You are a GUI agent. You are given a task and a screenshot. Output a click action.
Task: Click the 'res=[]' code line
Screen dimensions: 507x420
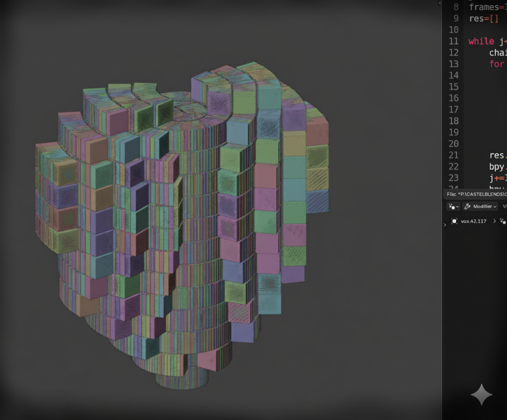point(483,19)
